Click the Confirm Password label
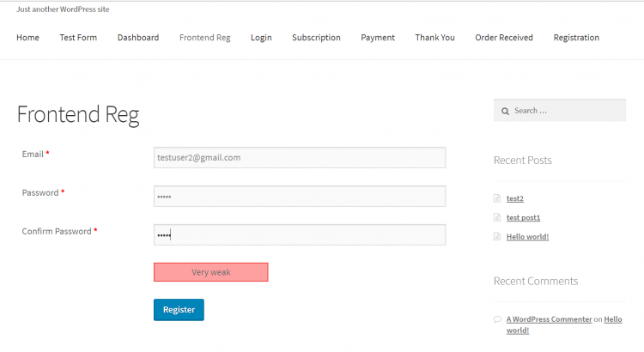 click(x=57, y=231)
